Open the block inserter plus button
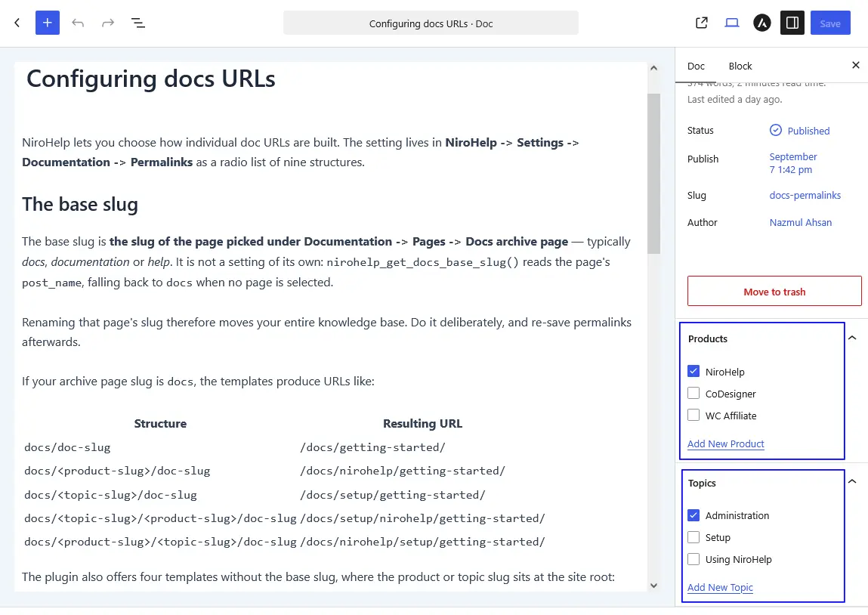This screenshot has width=868, height=615. click(48, 23)
